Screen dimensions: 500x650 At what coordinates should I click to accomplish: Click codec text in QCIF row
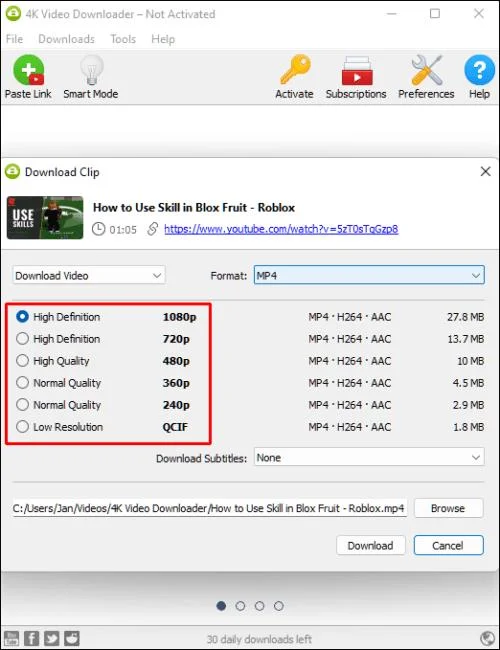[x=350, y=427]
